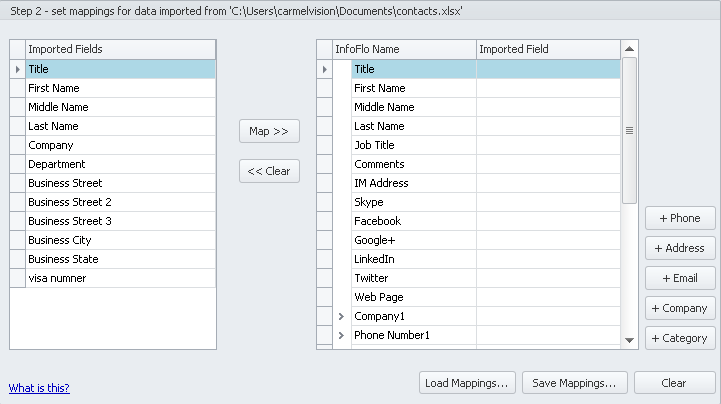Click the Imported Field cell for Skype
The height and width of the screenshot is (404, 721).
point(547,202)
